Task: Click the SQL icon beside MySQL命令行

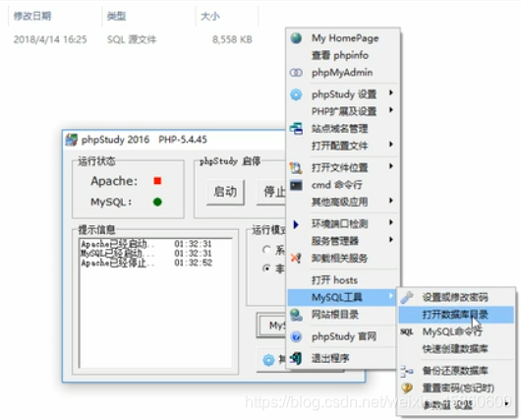Action: pos(407,331)
